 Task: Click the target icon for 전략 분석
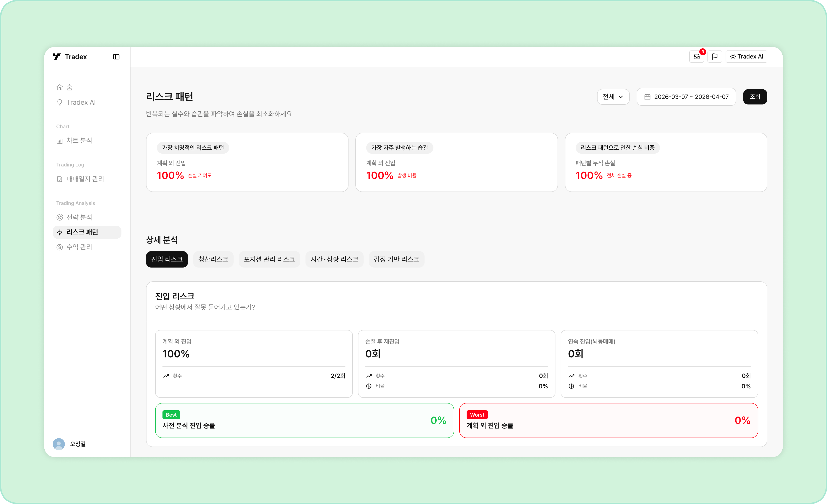point(60,217)
